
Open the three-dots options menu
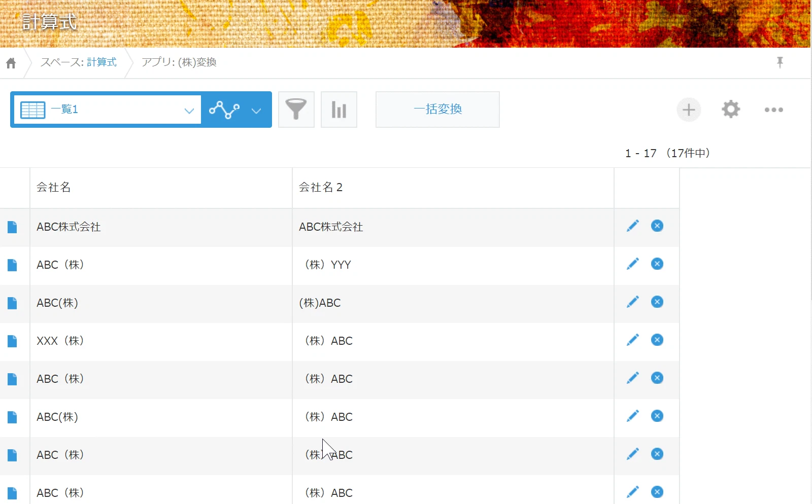[x=774, y=110]
